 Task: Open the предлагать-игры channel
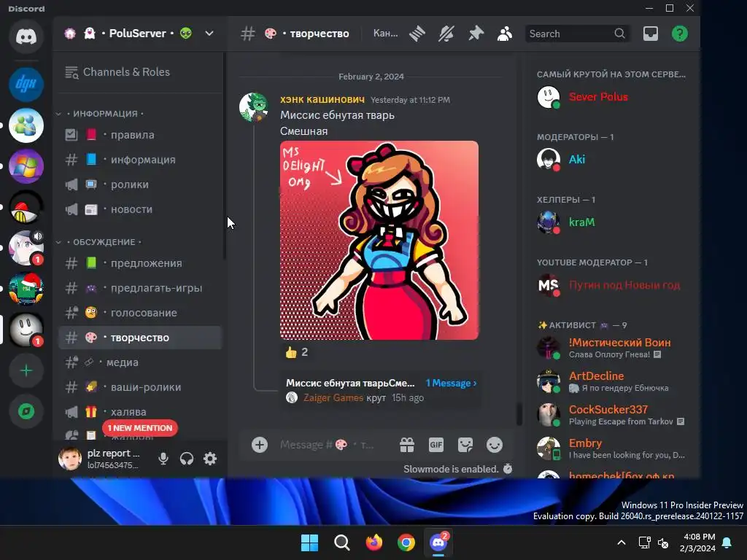(x=140, y=287)
